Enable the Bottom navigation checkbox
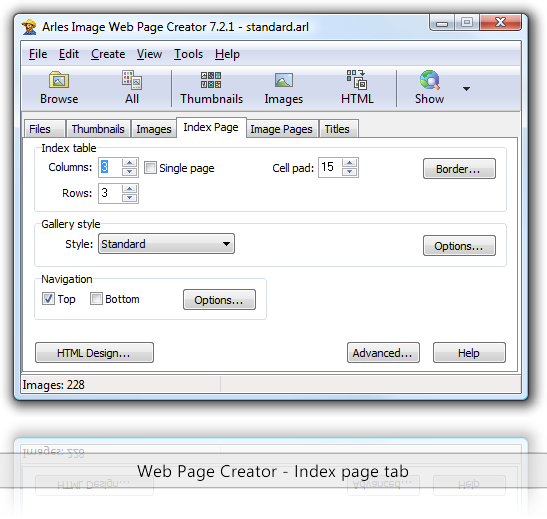Image resolution: width=547 pixels, height=519 pixels. (x=96, y=299)
